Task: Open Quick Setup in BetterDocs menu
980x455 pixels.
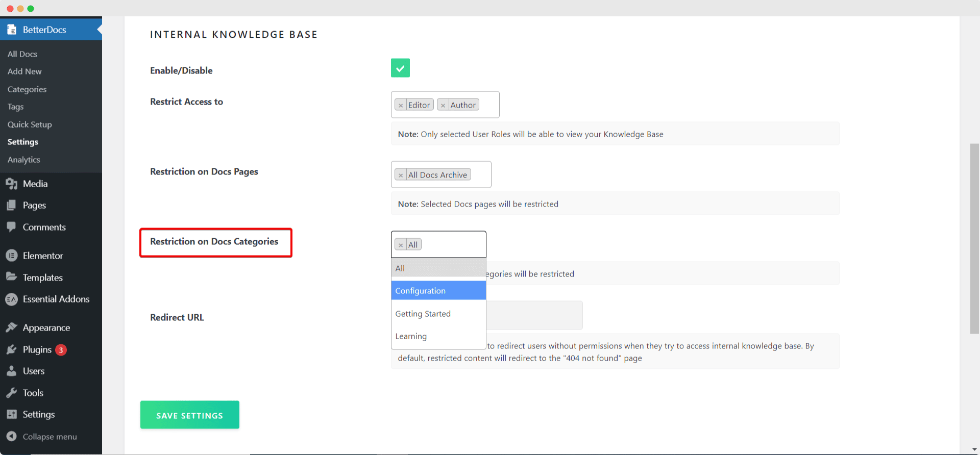Action: point(30,124)
